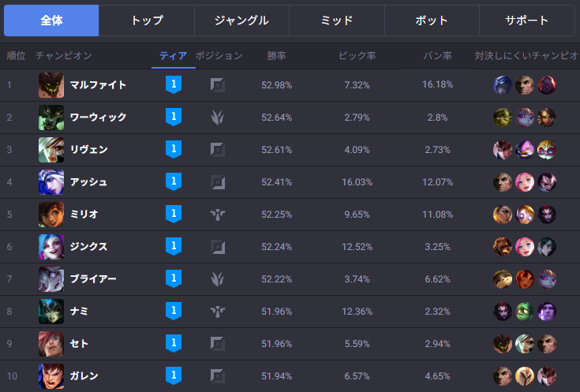Click Nami's champion portrait icon

[x=51, y=312]
